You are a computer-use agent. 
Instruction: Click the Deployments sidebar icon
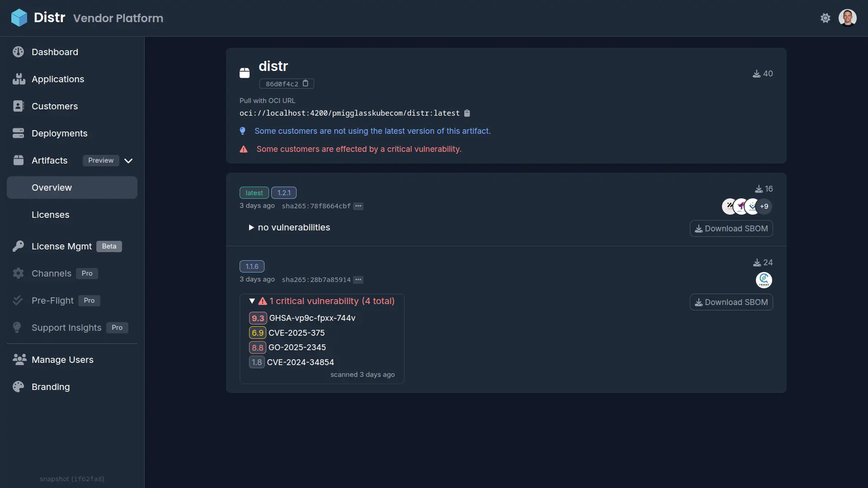17,133
